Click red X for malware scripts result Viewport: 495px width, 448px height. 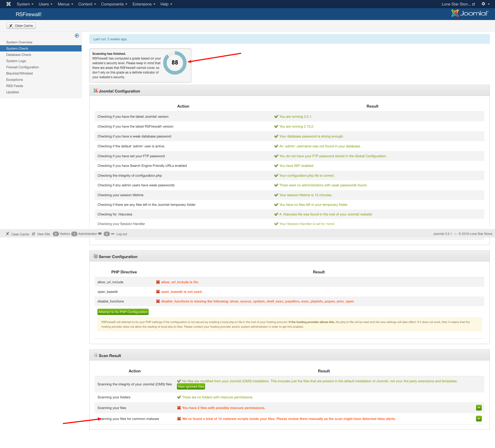(179, 419)
